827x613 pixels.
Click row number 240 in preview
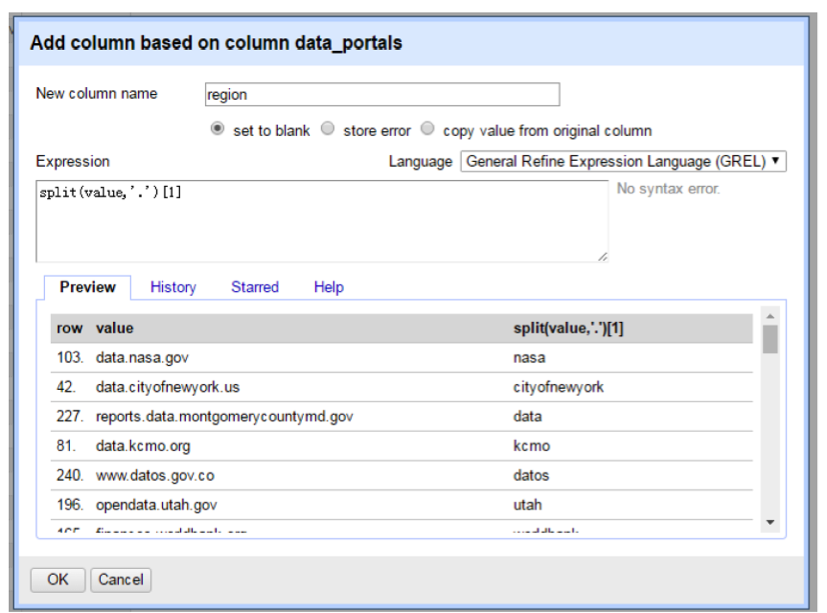70,476
